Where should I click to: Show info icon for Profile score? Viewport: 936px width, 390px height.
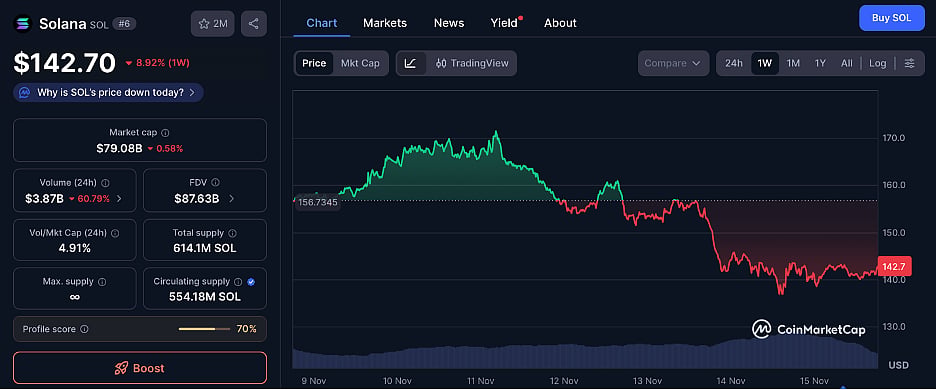click(x=84, y=329)
